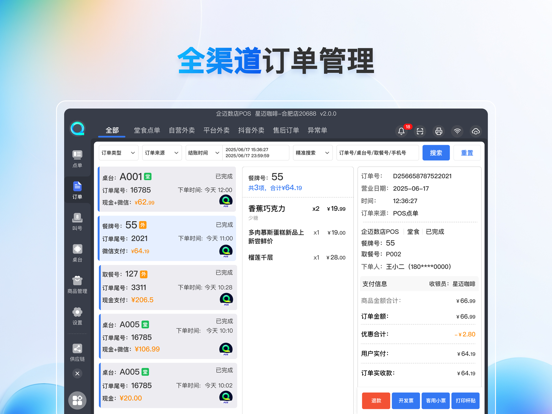
Task: Switch to the 自营外卖 tab
Action: (182, 130)
